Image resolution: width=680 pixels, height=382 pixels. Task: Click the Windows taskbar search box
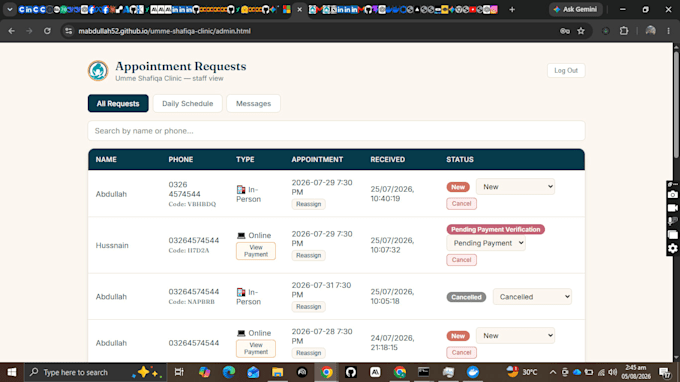[x=95, y=372]
